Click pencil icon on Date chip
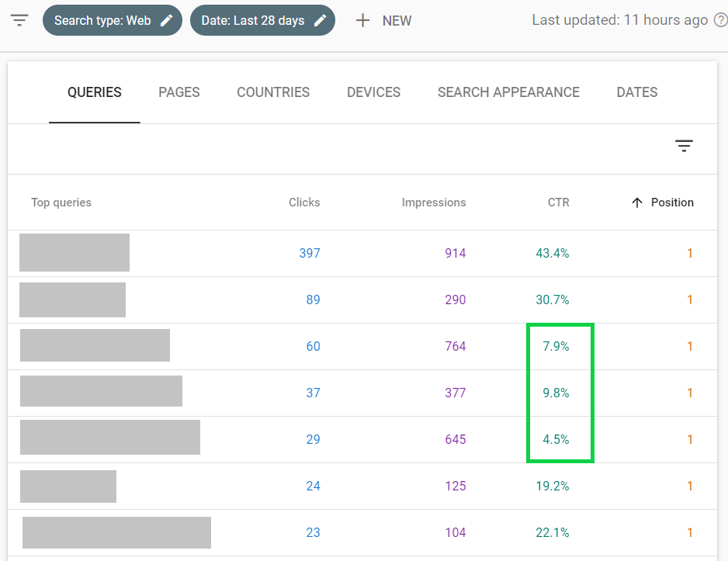The width and height of the screenshot is (728, 561). pyautogui.click(x=320, y=20)
